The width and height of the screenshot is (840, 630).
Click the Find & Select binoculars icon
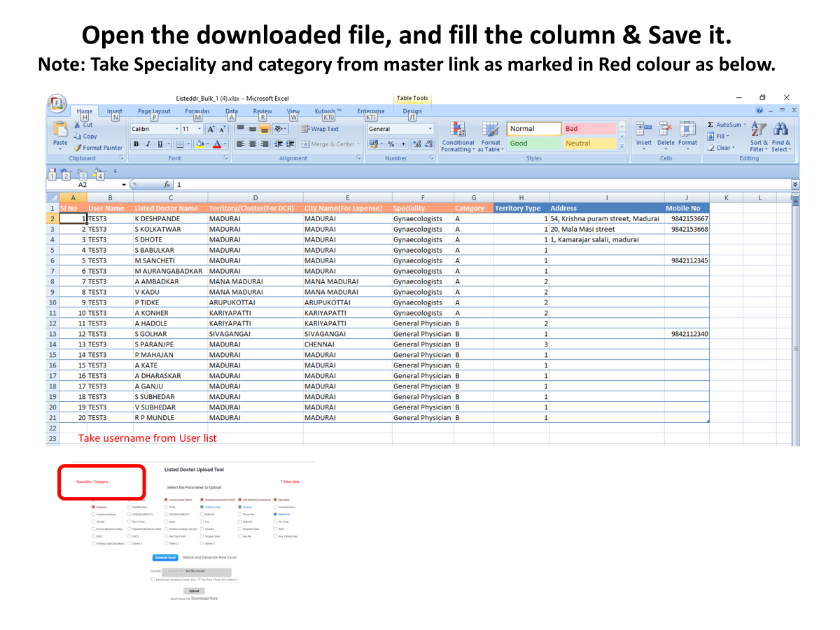click(780, 129)
